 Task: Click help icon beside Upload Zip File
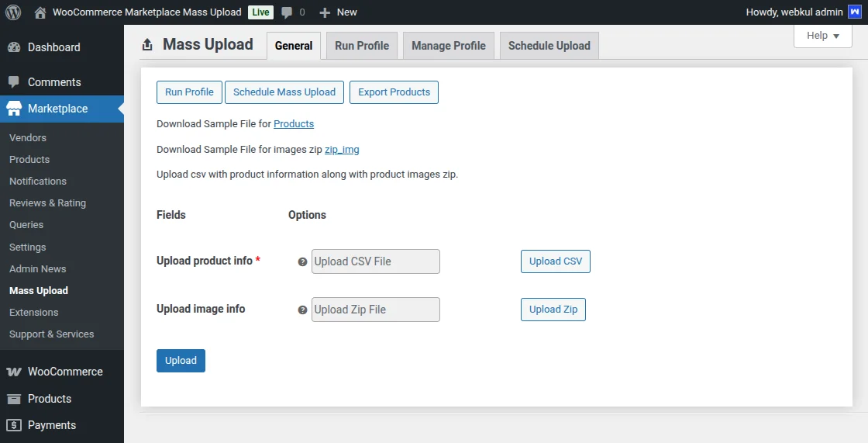coord(303,310)
